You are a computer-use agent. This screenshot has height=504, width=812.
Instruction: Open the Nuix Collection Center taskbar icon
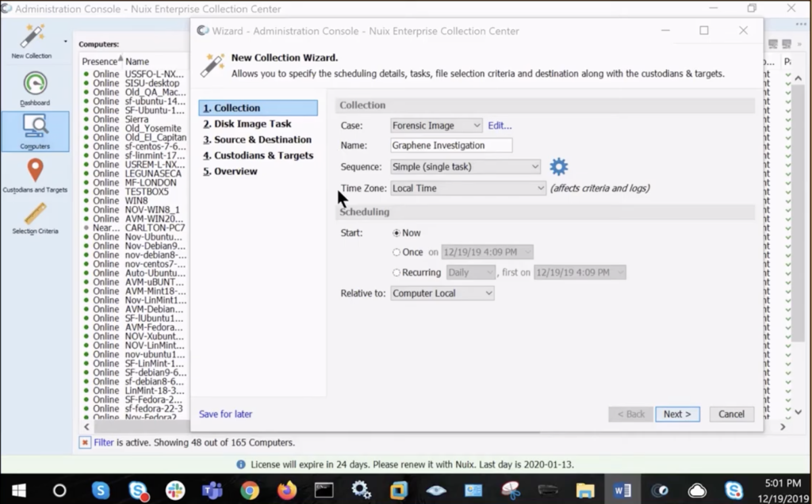pyautogui.click(x=660, y=490)
